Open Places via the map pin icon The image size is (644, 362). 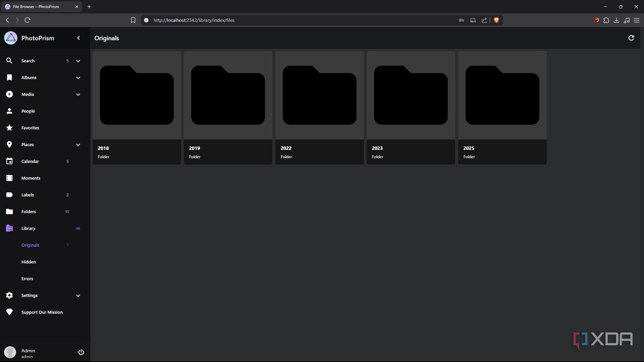(x=9, y=144)
